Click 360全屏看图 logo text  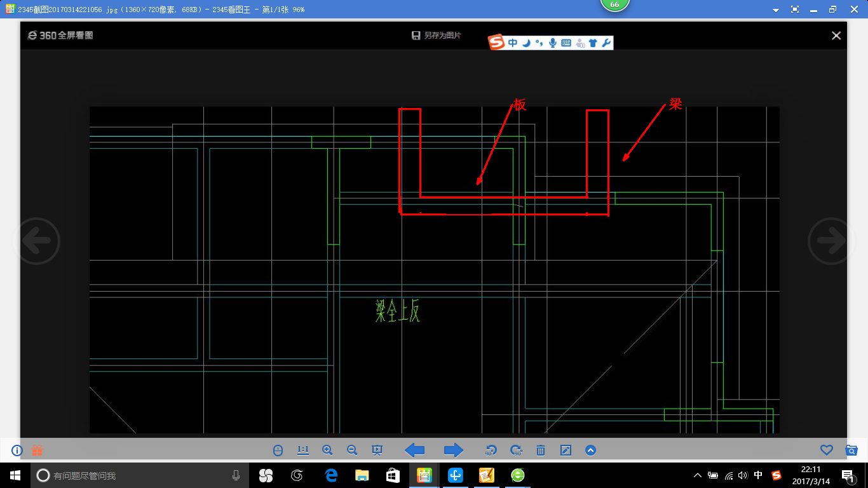pyautogui.click(x=60, y=36)
